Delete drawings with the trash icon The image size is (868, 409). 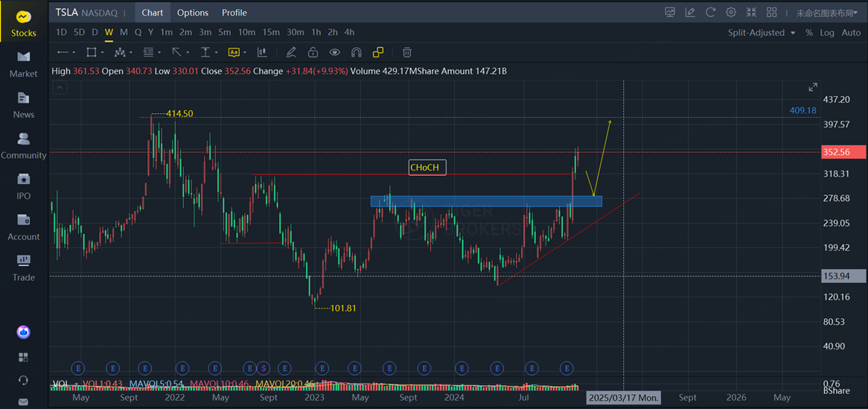coord(407,52)
